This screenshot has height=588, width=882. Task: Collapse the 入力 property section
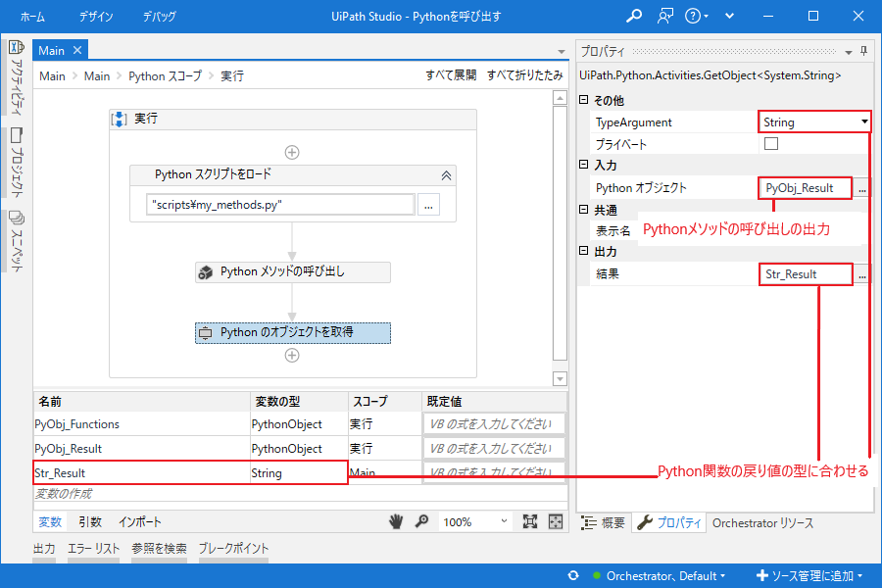[583, 165]
